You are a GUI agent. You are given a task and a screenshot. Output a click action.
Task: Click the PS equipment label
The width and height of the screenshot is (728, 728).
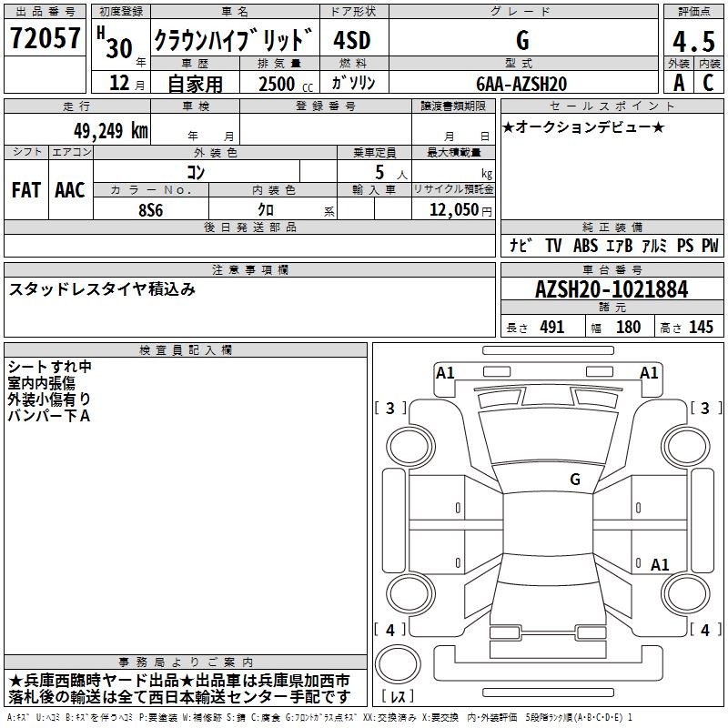[685, 245]
